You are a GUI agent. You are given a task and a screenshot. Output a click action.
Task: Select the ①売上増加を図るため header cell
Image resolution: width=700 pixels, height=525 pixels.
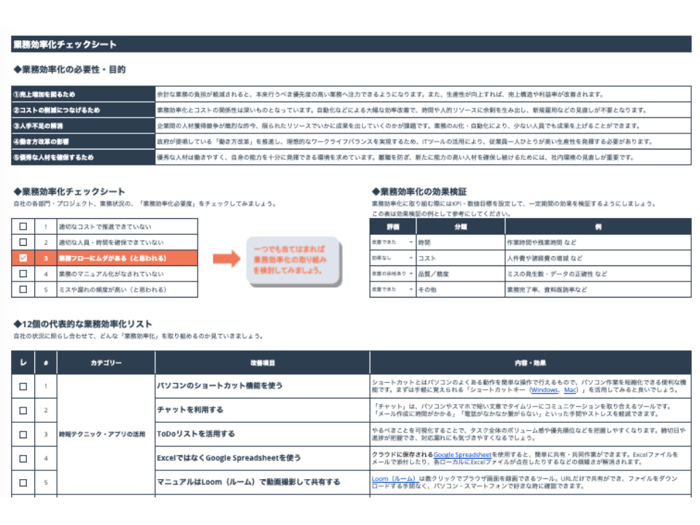pyautogui.click(x=83, y=94)
